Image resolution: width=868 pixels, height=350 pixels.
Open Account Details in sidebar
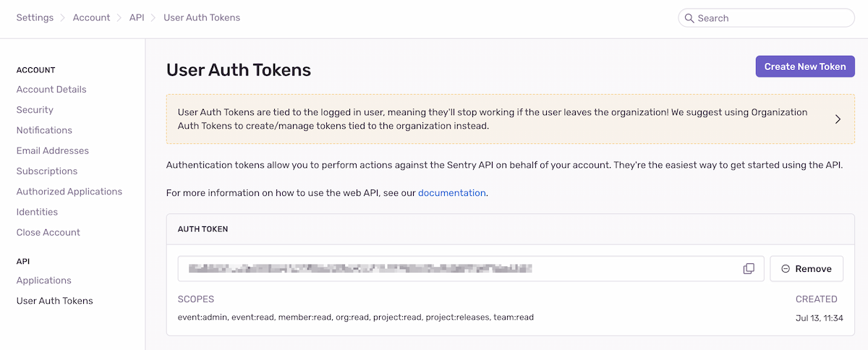point(51,90)
